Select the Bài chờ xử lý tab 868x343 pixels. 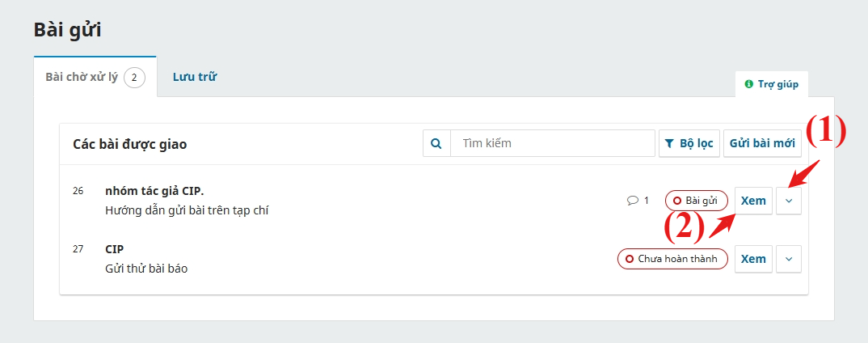95,77
